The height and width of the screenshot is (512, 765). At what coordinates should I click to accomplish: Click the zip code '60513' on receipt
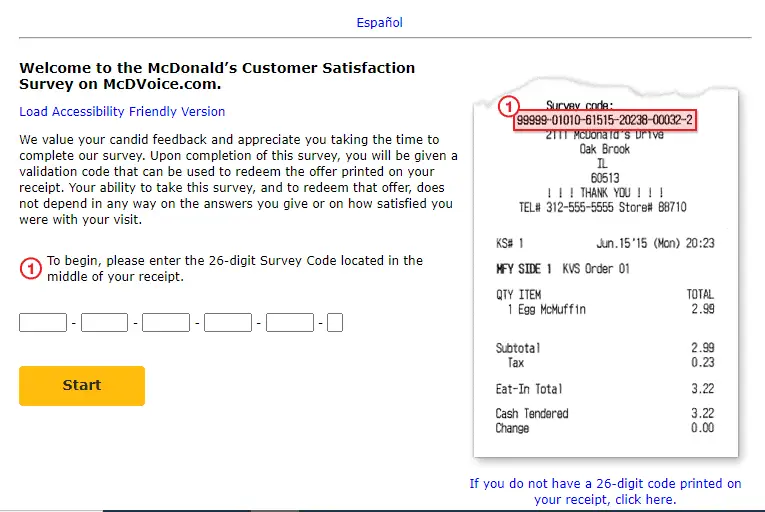[605, 178]
